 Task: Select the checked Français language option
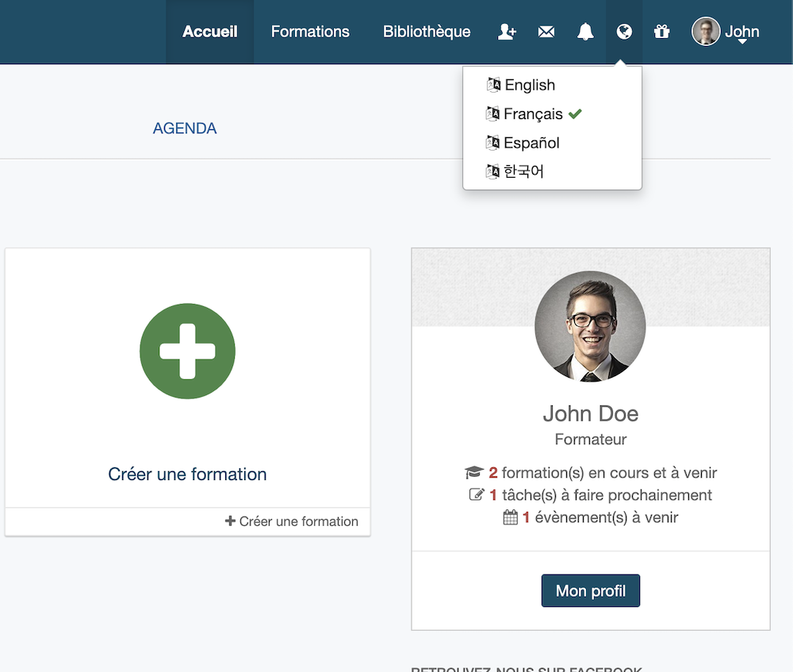(x=533, y=114)
